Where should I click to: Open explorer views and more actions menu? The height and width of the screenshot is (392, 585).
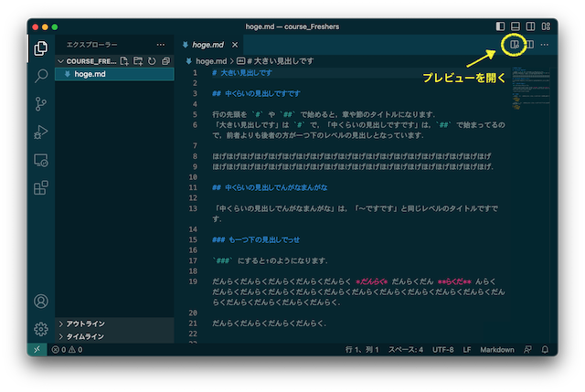click(x=161, y=45)
